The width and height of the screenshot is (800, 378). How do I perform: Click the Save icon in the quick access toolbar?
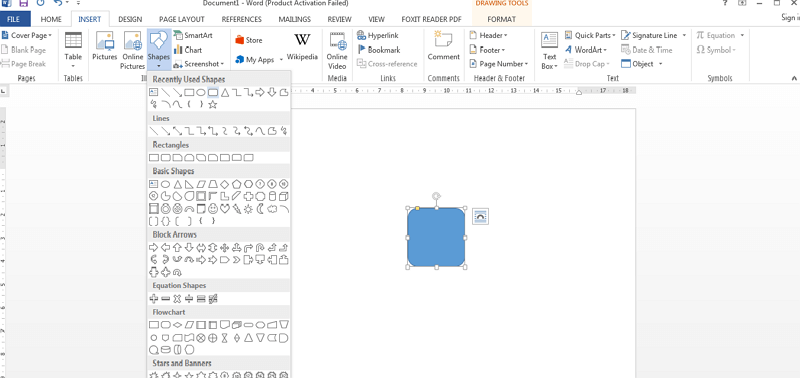(x=23, y=3)
